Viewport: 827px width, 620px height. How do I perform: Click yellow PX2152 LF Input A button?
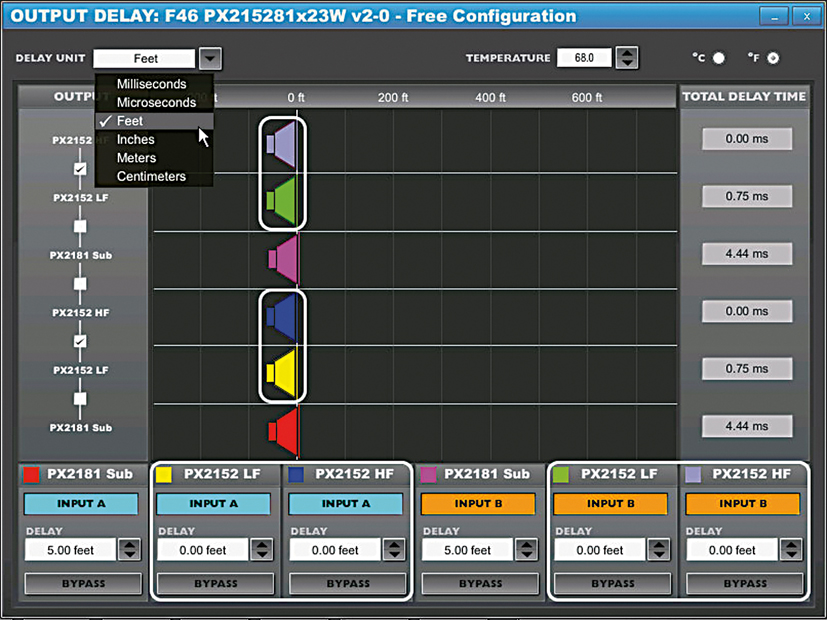[x=214, y=503]
